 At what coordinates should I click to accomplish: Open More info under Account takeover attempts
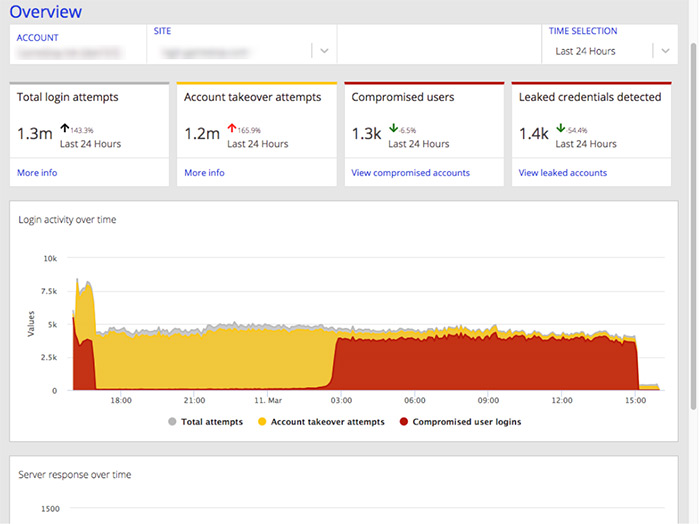click(204, 173)
